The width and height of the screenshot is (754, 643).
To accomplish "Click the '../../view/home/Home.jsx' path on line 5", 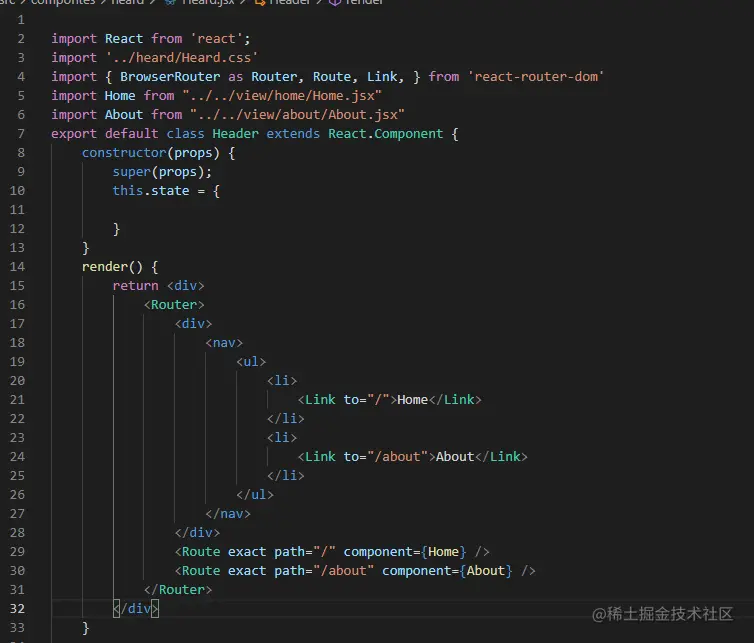I will pos(282,96).
